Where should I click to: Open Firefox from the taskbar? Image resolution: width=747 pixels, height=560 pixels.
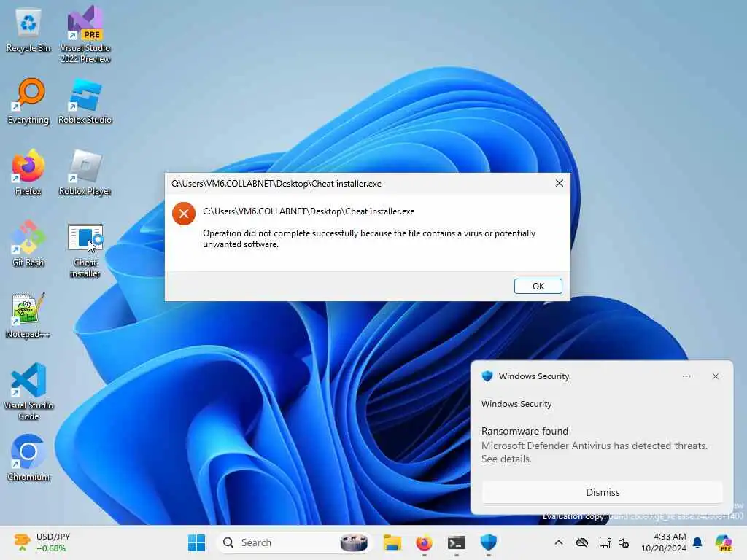pyautogui.click(x=424, y=542)
